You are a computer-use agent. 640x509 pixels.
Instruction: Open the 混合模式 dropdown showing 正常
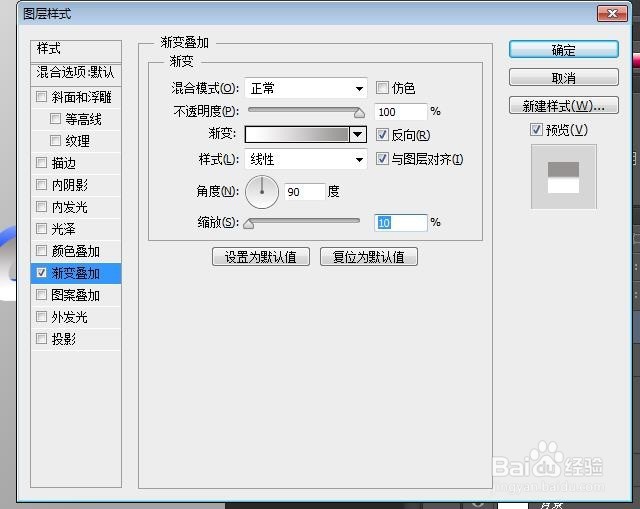[x=306, y=88]
